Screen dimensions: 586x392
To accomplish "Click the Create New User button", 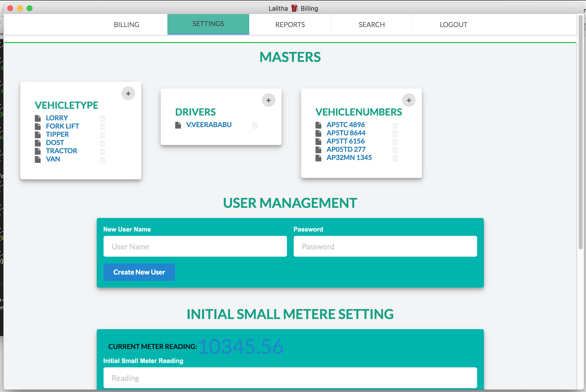I will [x=139, y=272].
